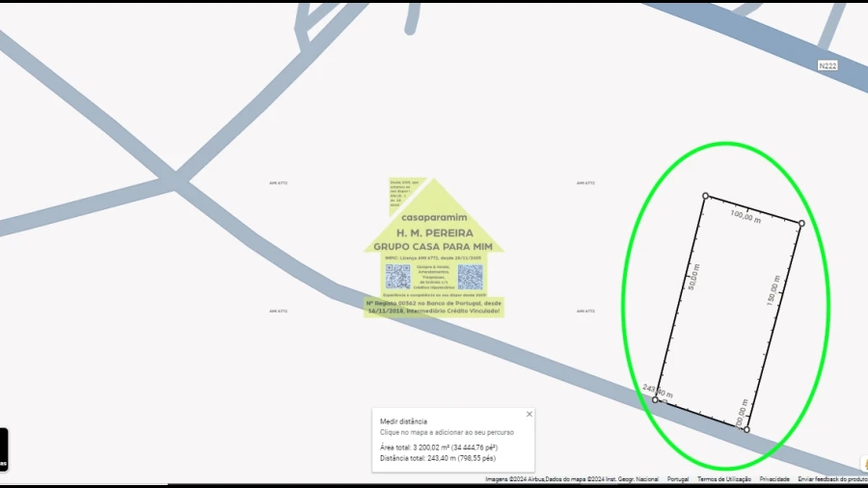Viewport: 868px width, 488px height.
Task: Click the top-left measurement vertex
Action: click(705, 196)
